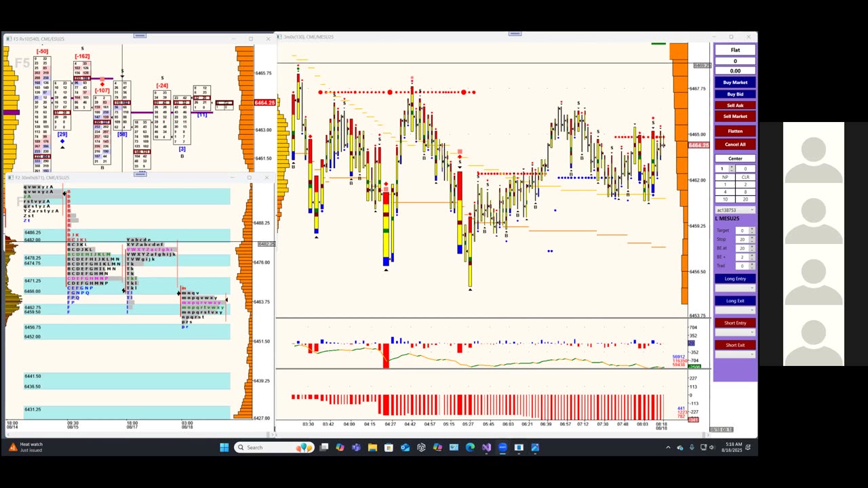Image resolution: width=868 pixels, height=488 pixels.
Task: Set order quantity preset to 8
Action: point(745,192)
